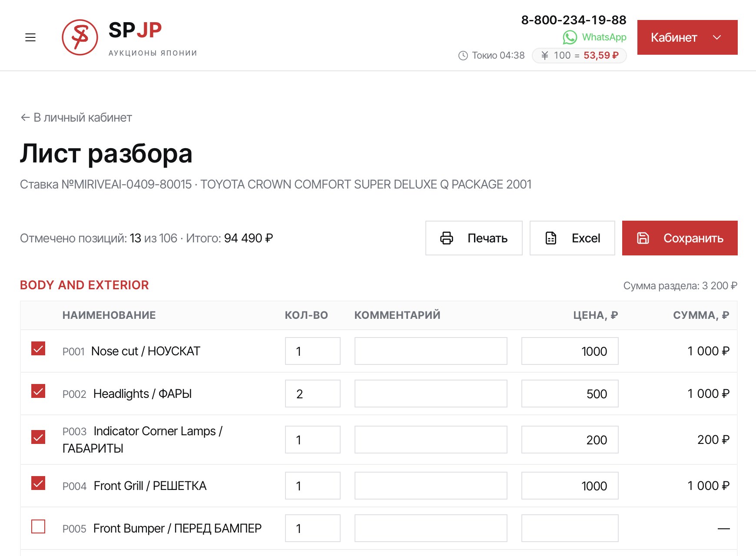Open the hamburger menu
This screenshot has width=756, height=556.
(30, 37)
